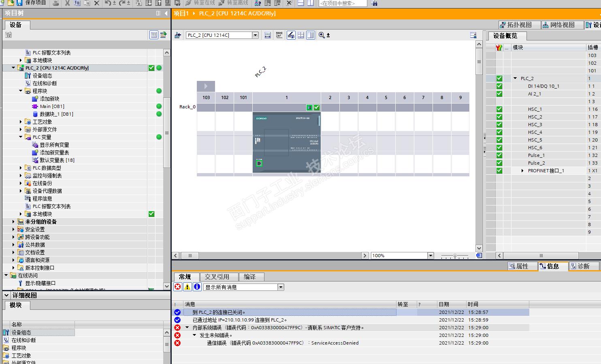Click the hardware catalog toggle icon at right of device toolbar
This screenshot has height=364, width=601.
[473, 35]
